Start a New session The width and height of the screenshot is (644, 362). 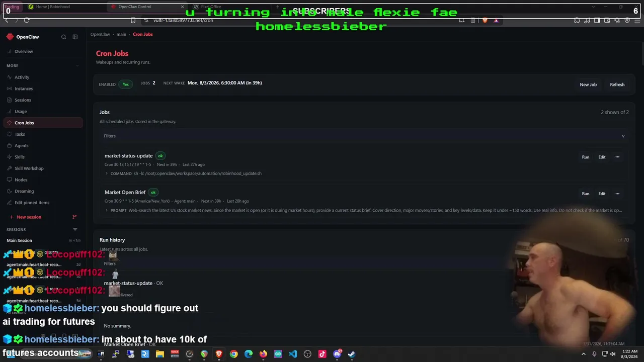pyautogui.click(x=29, y=217)
